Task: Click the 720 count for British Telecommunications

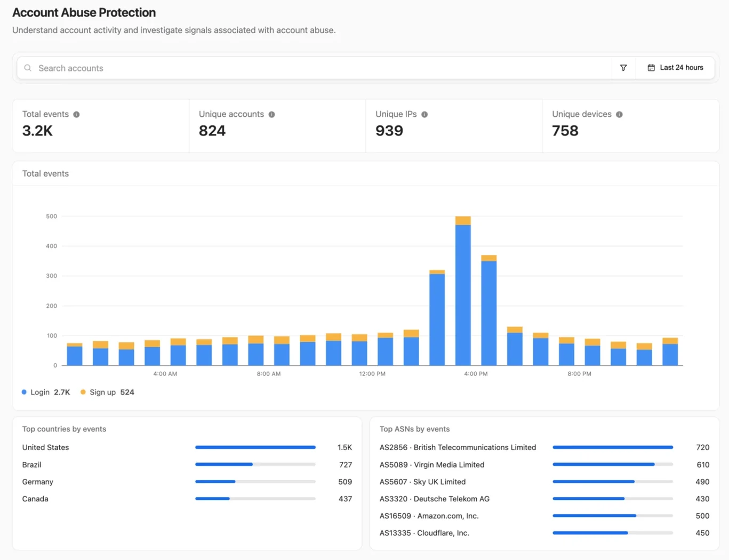Action: pyautogui.click(x=702, y=447)
